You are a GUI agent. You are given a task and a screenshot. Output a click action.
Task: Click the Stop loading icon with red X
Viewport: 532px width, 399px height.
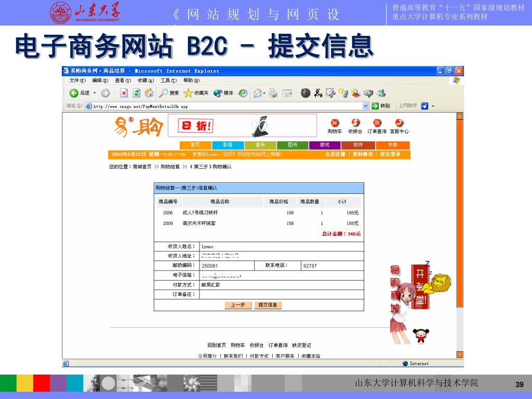click(x=124, y=93)
